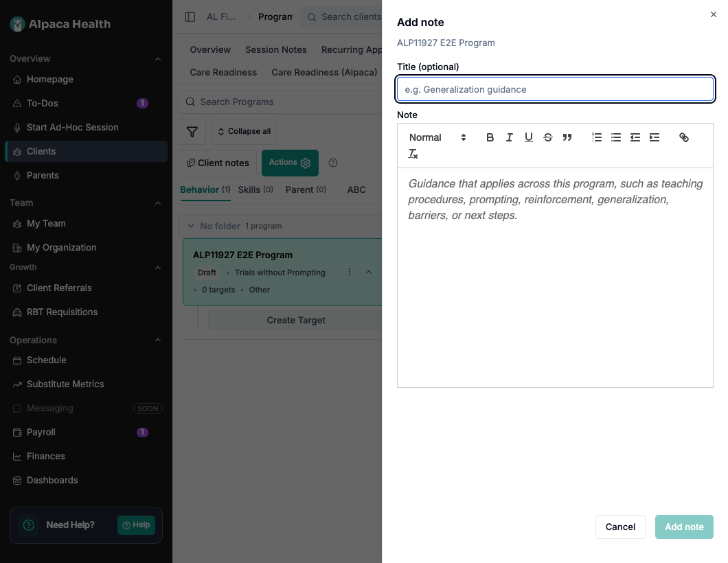The width and height of the screenshot is (728, 563).
Task: Open the Recurring App tab
Action: coord(352,49)
